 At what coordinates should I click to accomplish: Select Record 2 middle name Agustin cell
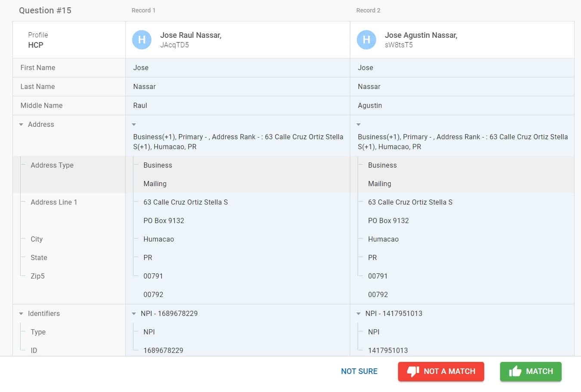(370, 106)
